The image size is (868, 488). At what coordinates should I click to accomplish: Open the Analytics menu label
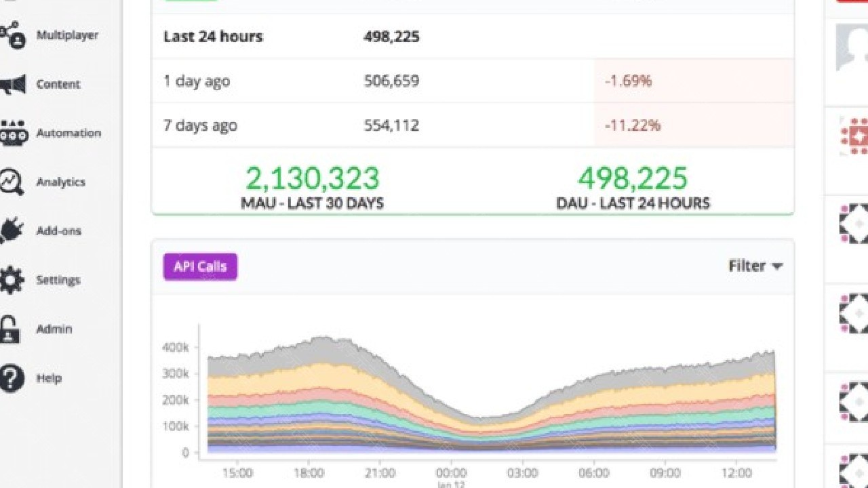coord(60,182)
